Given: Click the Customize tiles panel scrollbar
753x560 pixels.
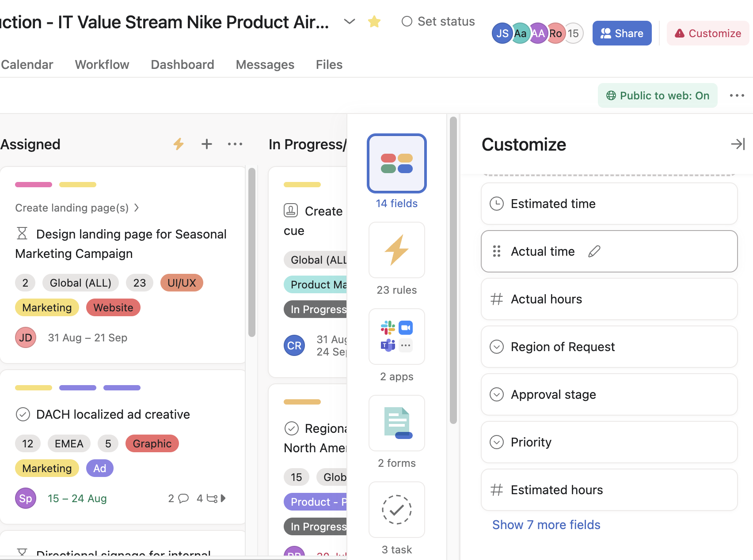Looking at the screenshot, I should (453, 270).
